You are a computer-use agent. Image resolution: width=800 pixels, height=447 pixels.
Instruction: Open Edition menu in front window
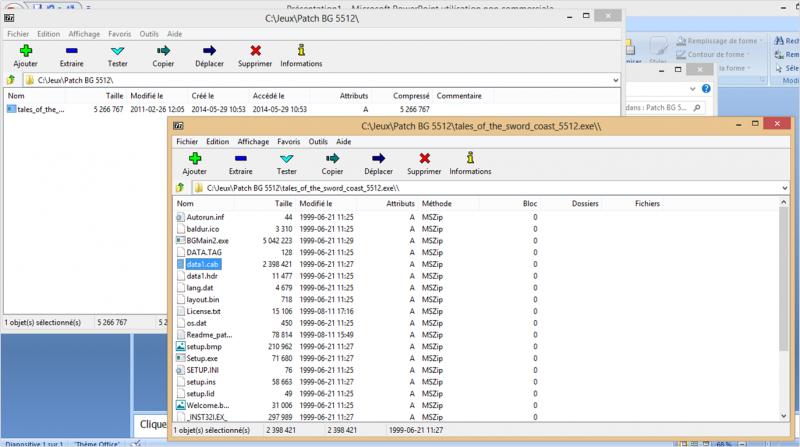pyautogui.click(x=217, y=141)
